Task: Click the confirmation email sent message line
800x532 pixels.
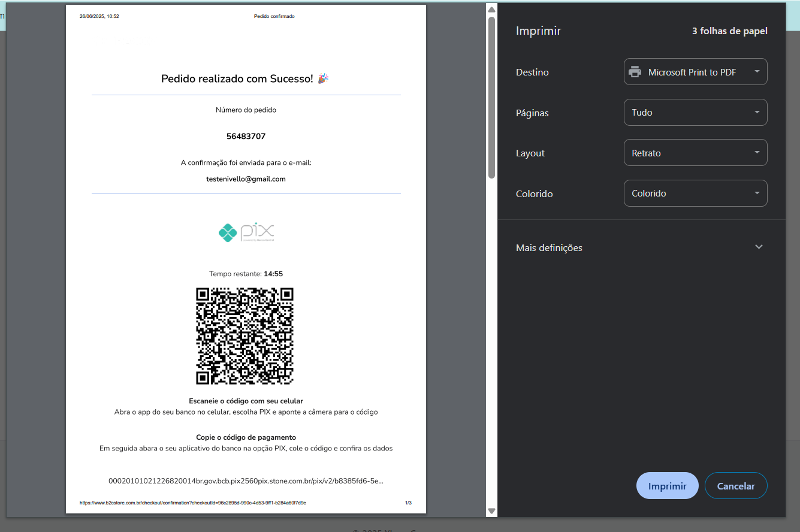Action: point(246,163)
